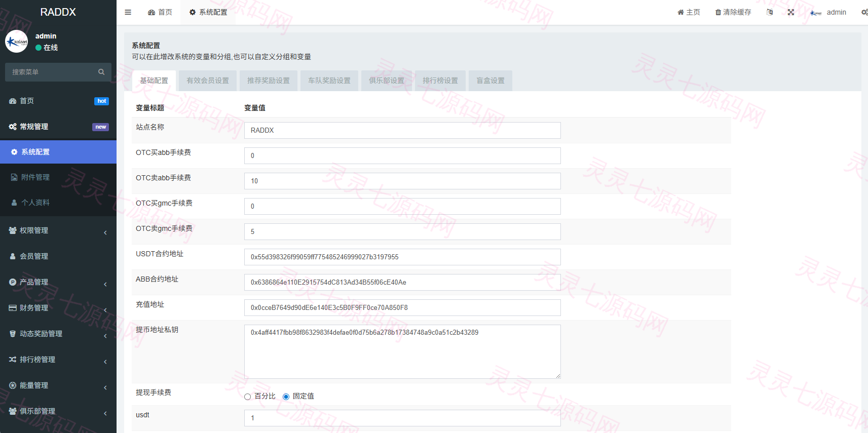
Task: Switch to the 推荐奖励设置 tab
Action: pos(269,81)
